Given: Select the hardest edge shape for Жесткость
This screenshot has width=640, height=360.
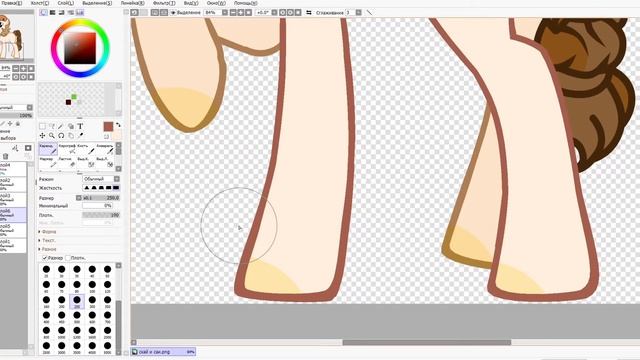Looking at the screenshot, I should point(116,188).
